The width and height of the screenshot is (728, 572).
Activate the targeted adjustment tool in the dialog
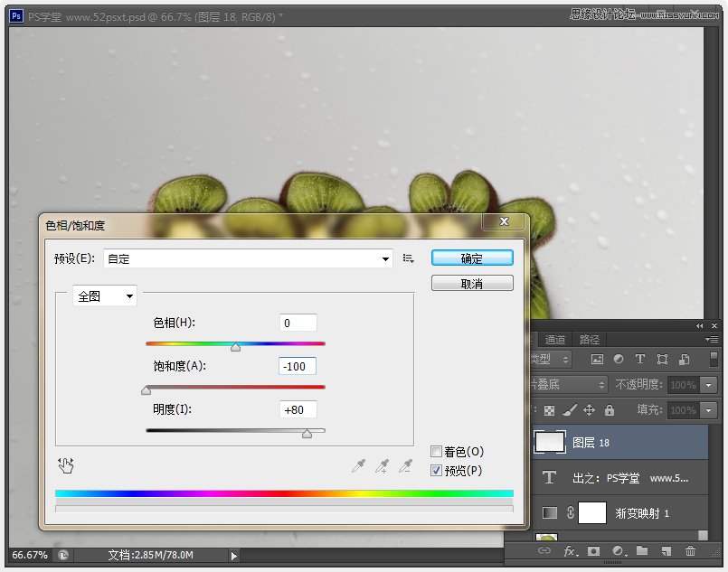[x=66, y=464]
